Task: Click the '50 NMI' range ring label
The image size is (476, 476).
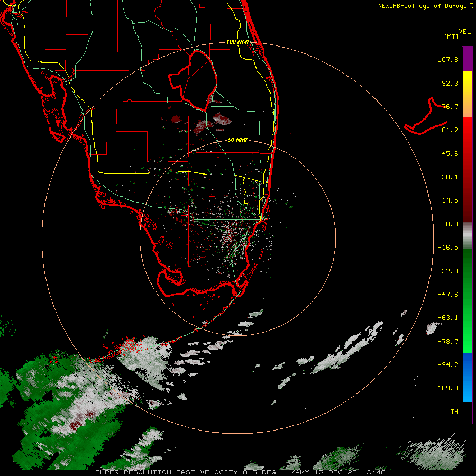Action: [x=237, y=140]
